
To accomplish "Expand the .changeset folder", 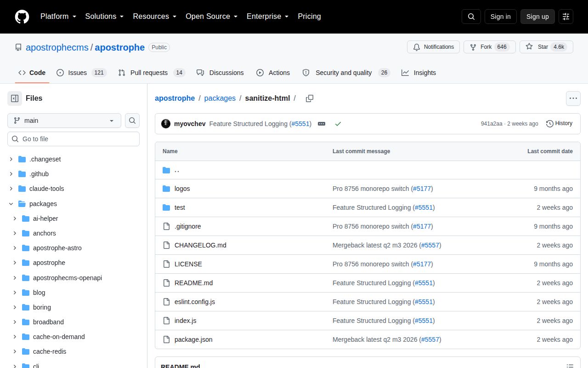I will [11, 159].
